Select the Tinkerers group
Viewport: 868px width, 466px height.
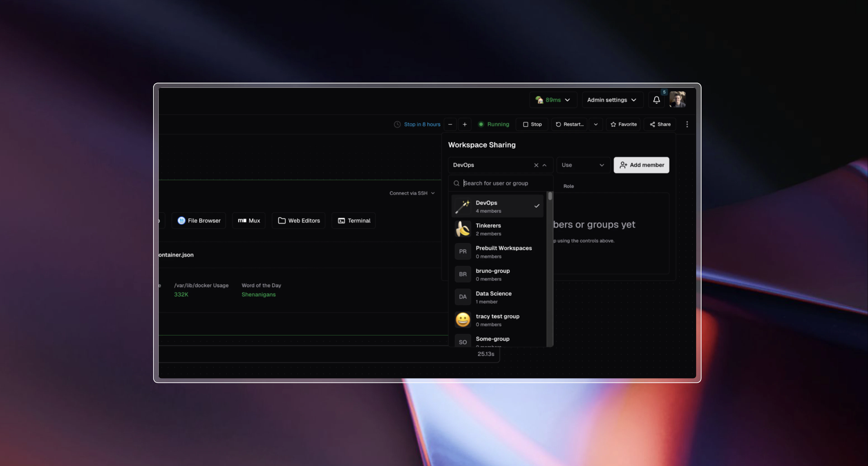(x=497, y=229)
